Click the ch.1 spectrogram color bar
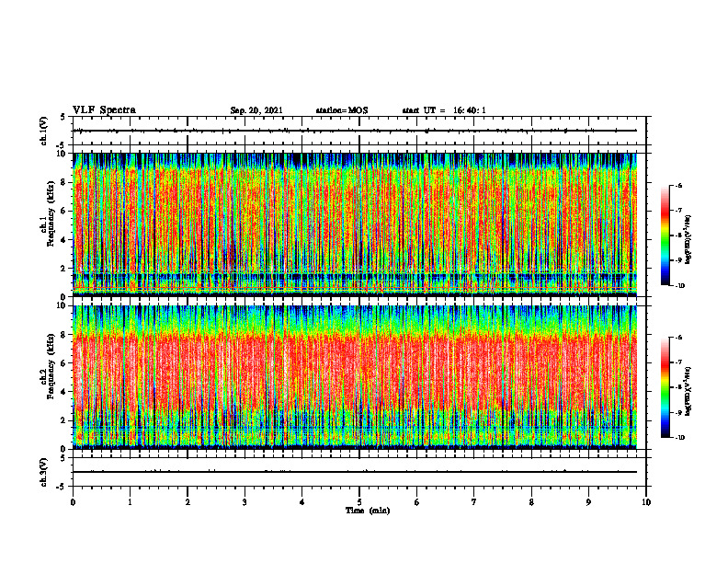Image resolution: width=728 pixels, height=563 pixels. (665, 236)
